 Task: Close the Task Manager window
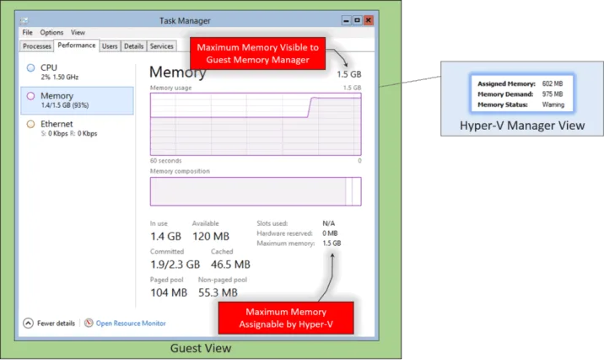click(x=369, y=20)
